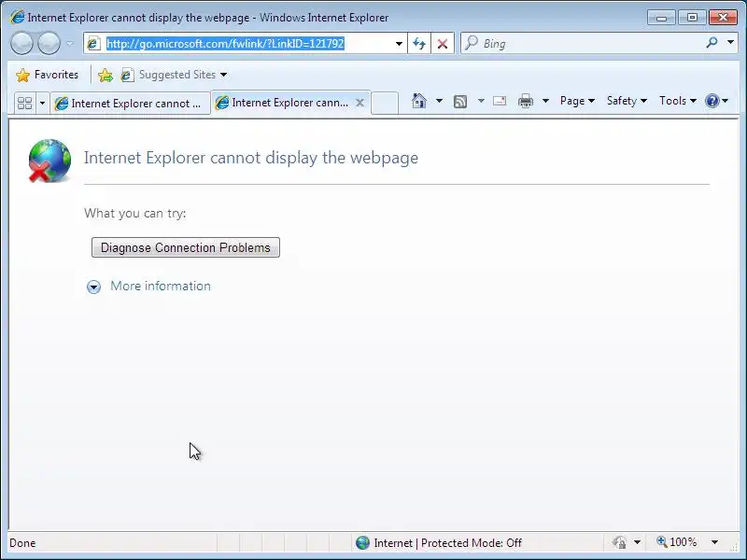Screen dimensions: 747x560
Task: Open the Home button dropdown arrow
Action: click(x=439, y=101)
